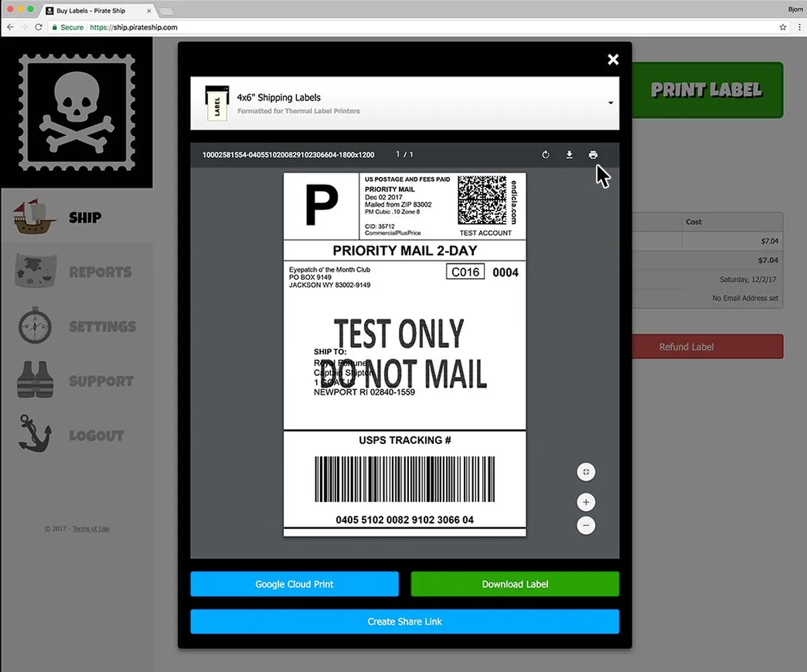Click the tracking number 0405 5102 0082 9102 3066 04

pos(405,519)
